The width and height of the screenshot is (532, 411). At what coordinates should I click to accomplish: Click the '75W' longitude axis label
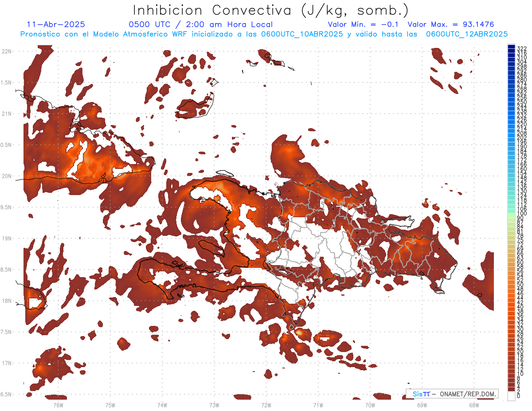pyautogui.click(x=110, y=404)
